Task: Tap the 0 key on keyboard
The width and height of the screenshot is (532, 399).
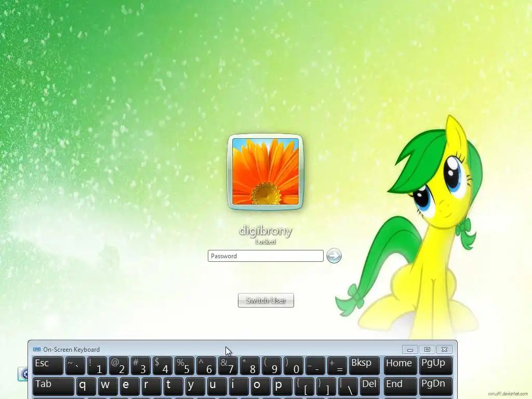Action: tap(293, 365)
